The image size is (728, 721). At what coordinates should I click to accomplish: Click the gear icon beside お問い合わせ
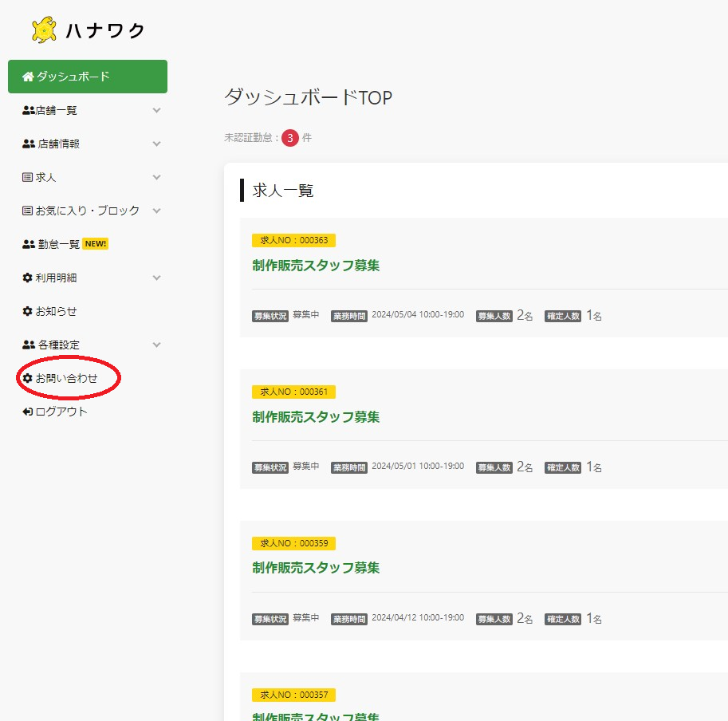[x=28, y=378]
